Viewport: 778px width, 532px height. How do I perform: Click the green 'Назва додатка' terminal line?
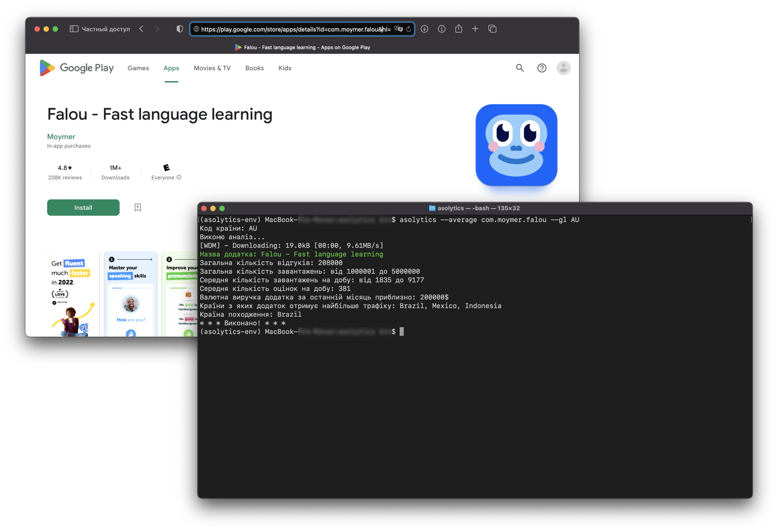pos(291,254)
